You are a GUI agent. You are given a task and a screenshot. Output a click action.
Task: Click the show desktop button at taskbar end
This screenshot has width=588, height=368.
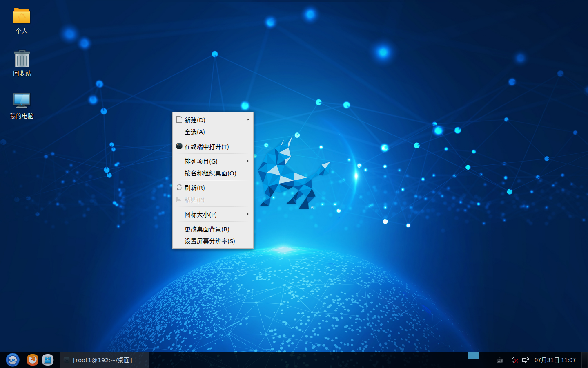pos(585,360)
